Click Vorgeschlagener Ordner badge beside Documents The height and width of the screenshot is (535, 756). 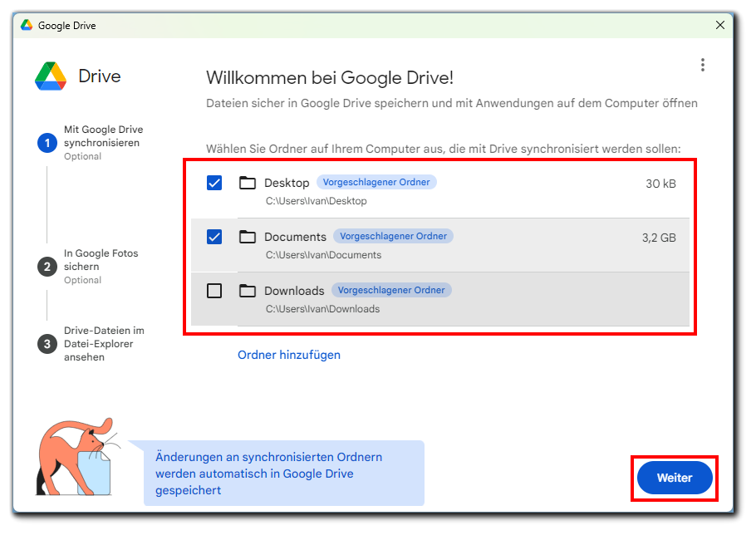(394, 236)
